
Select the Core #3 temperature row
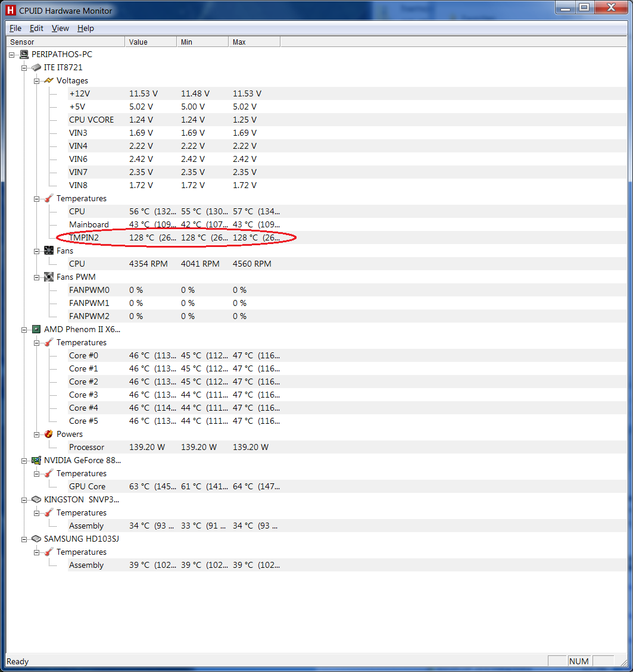pyautogui.click(x=347, y=395)
